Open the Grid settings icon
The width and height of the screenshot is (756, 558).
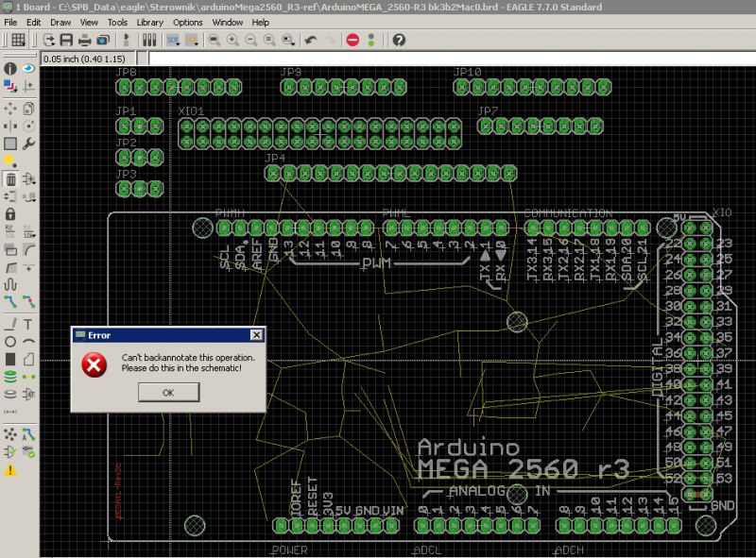click(18, 40)
